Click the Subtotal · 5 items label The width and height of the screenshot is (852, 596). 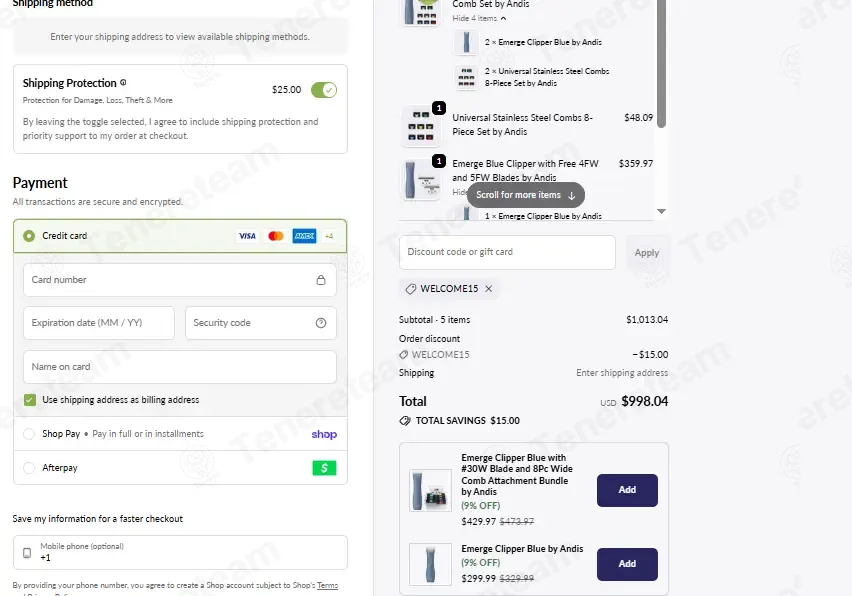435,320
